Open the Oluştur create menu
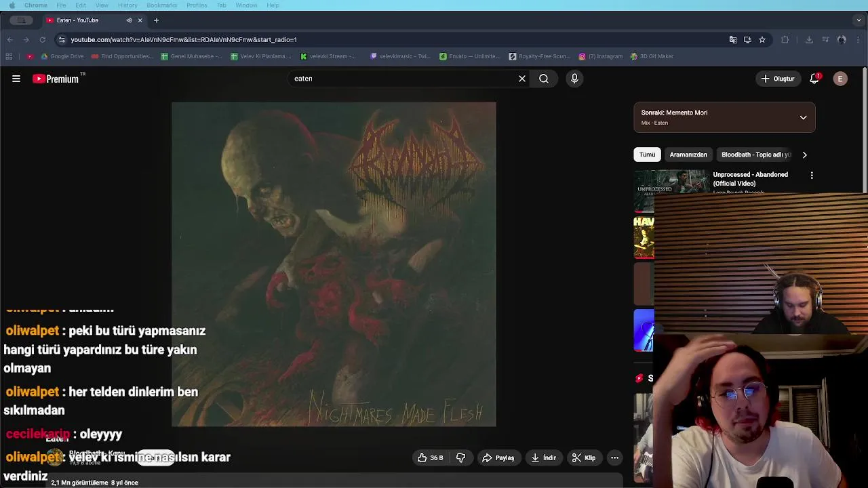The image size is (868, 488). coord(777,79)
